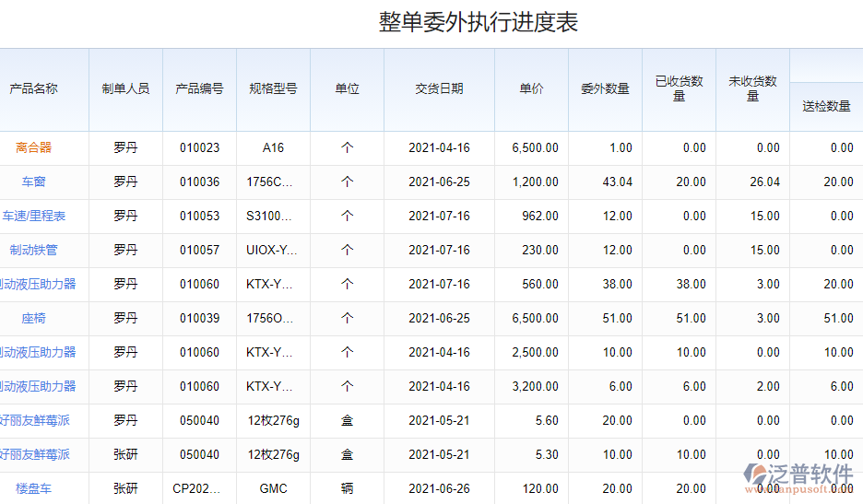Image resolution: width=863 pixels, height=504 pixels.
Task: Click product code 010053
Action: click(x=199, y=216)
